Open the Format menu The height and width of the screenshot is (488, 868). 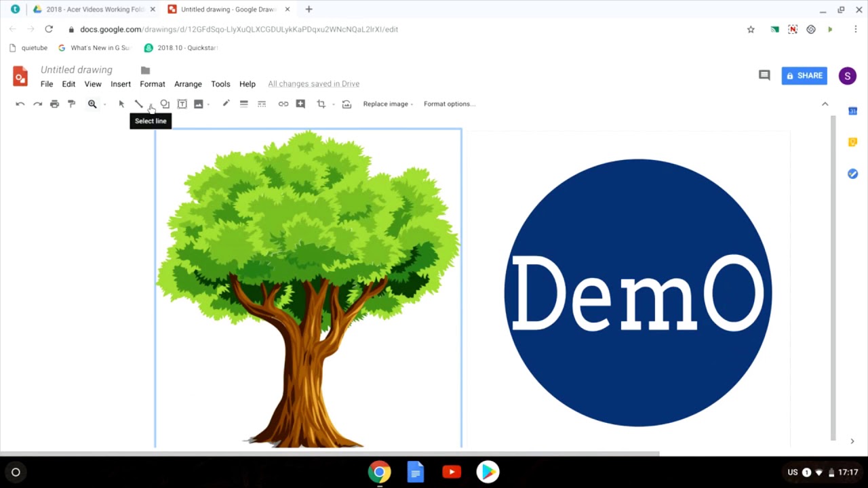pyautogui.click(x=153, y=84)
